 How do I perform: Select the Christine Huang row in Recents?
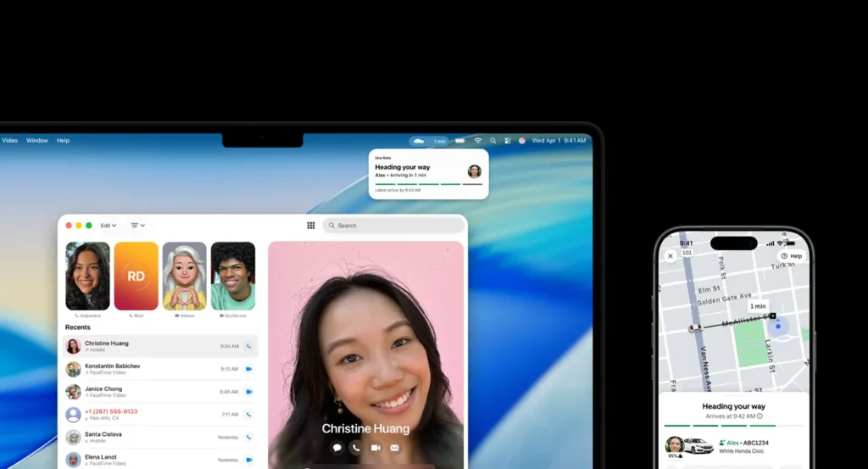point(160,346)
